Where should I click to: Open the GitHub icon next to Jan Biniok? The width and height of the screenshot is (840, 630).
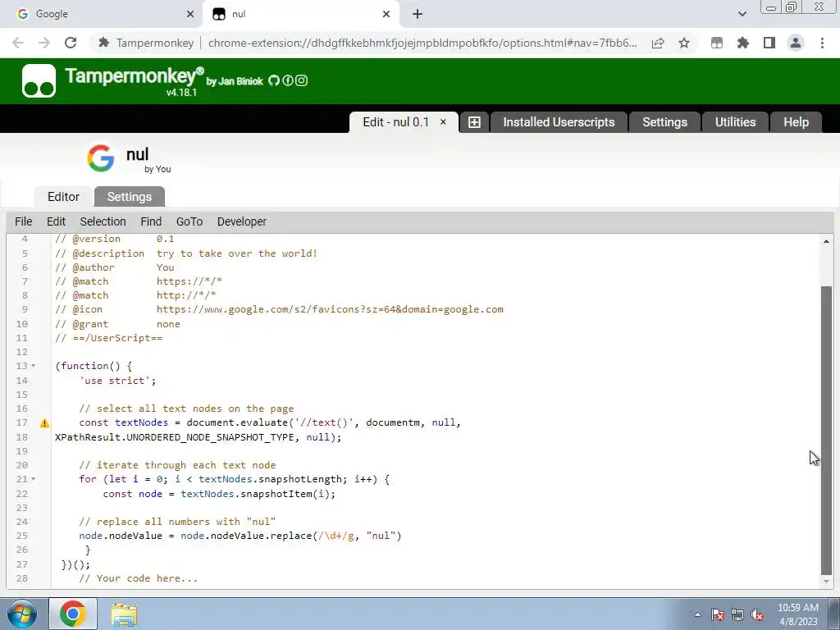click(274, 81)
